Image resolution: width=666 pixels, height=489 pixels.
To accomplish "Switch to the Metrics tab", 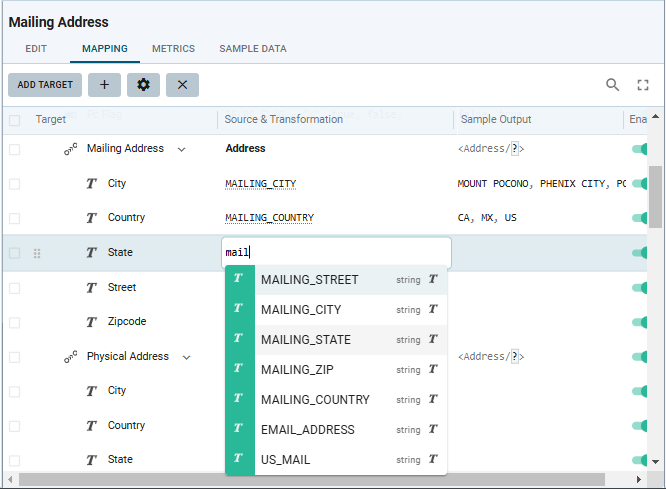I will 173,48.
